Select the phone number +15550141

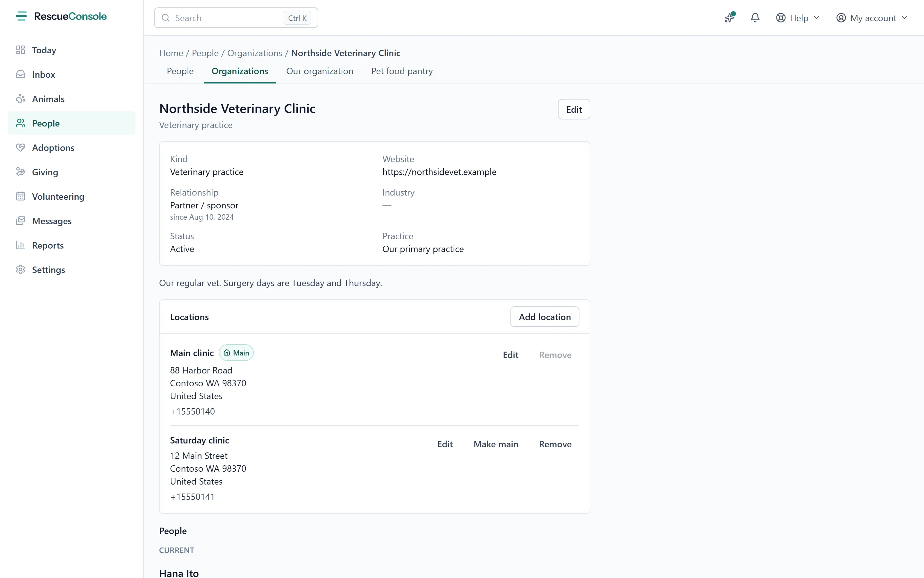click(193, 497)
